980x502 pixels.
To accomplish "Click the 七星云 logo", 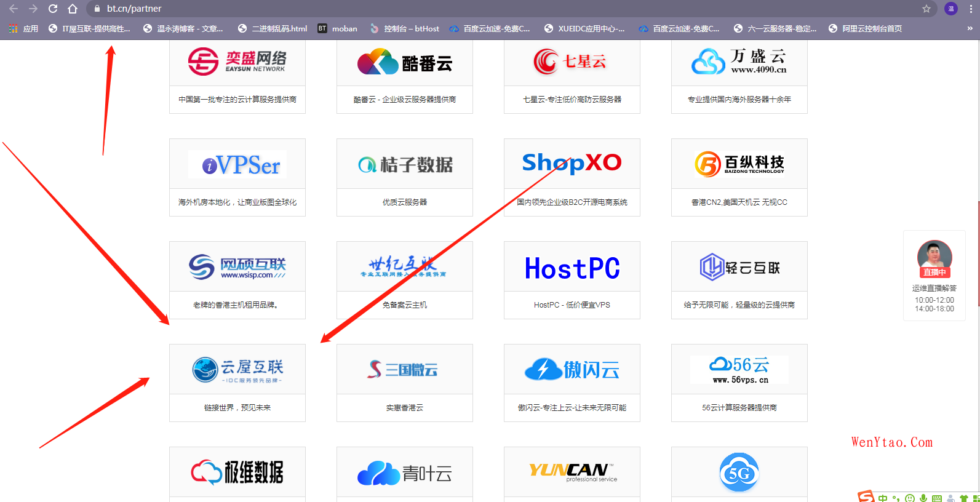I will 572,62.
